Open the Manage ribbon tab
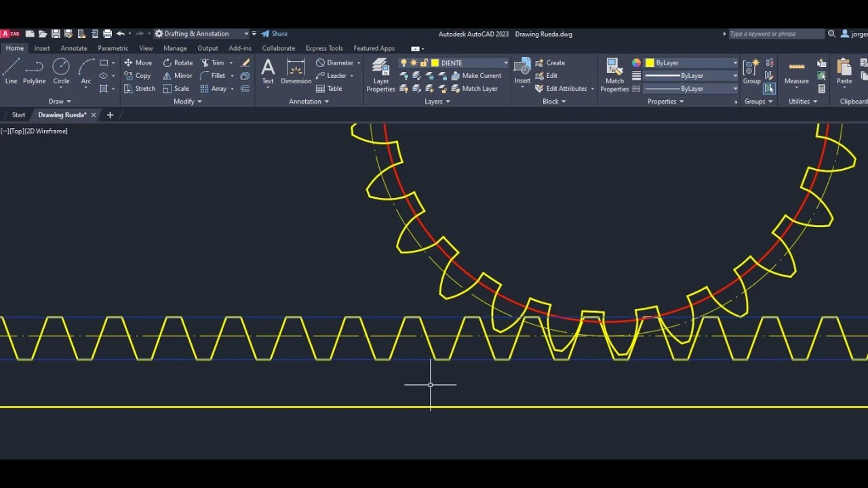This screenshot has width=868, height=488. pos(175,48)
